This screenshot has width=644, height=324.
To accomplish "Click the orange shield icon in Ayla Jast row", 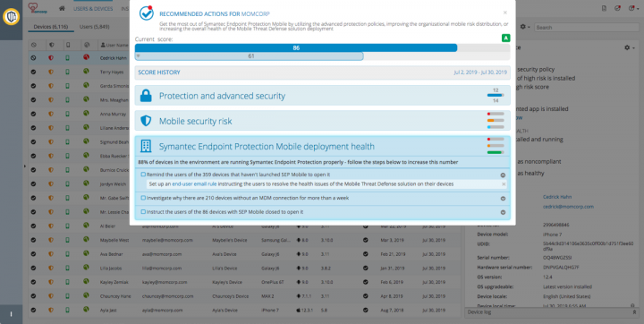I will coord(51,310).
